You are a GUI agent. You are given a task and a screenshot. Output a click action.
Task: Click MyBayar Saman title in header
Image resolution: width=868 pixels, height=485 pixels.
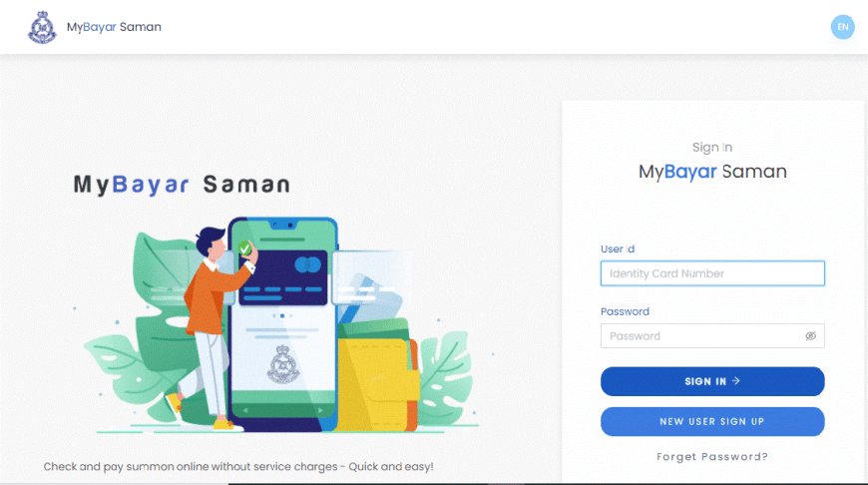(114, 27)
